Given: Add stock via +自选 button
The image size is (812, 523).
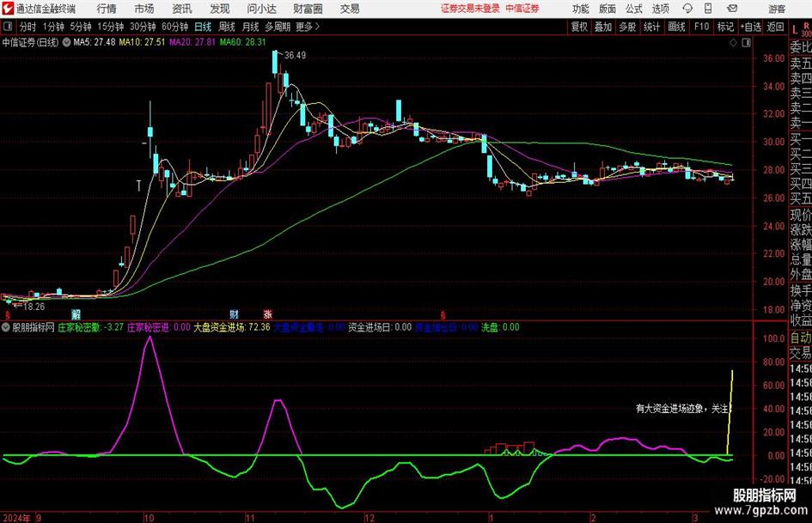Looking at the screenshot, I should [750, 27].
